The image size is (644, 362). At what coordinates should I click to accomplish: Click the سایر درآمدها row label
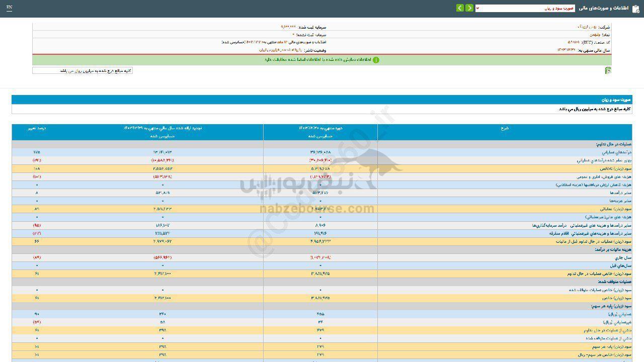click(616, 193)
